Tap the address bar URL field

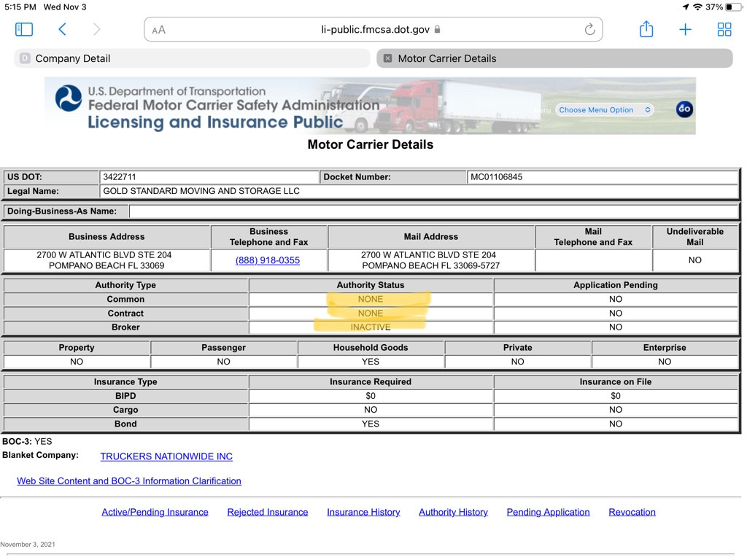coord(374,30)
